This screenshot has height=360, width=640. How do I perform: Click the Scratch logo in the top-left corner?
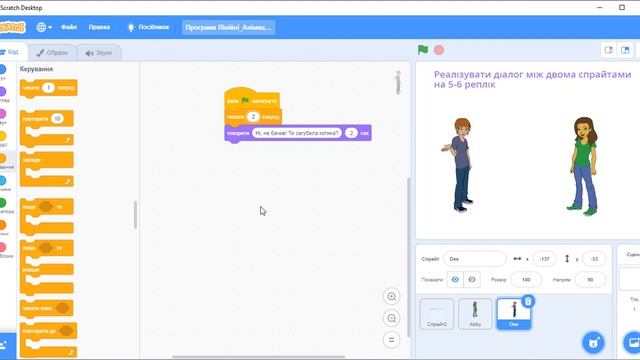pyautogui.click(x=12, y=27)
